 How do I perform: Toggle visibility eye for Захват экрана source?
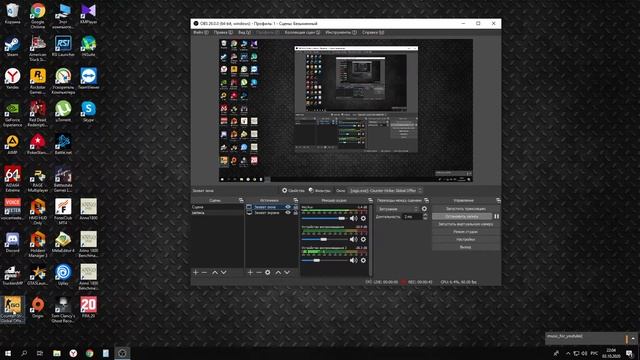pyautogui.click(x=288, y=213)
